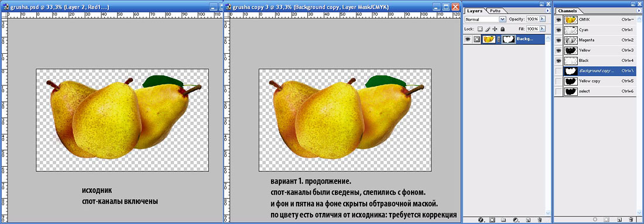Image resolution: width=644 pixels, height=224 pixels.
Task: Create a new layer set folder
Action: (x=504, y=220)
